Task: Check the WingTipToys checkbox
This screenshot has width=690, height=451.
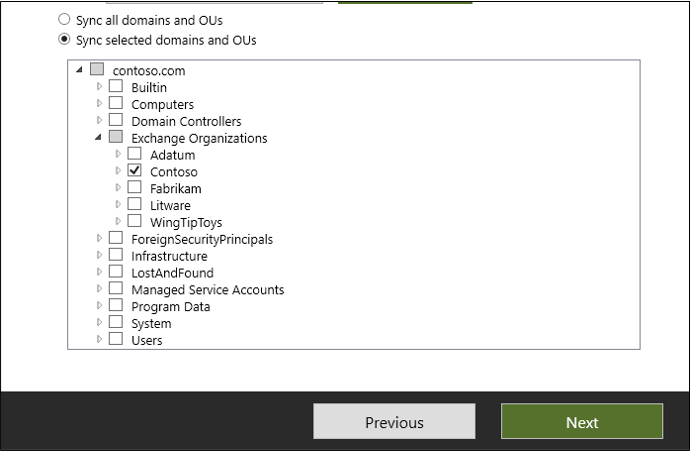Action: tap(134, 221)
